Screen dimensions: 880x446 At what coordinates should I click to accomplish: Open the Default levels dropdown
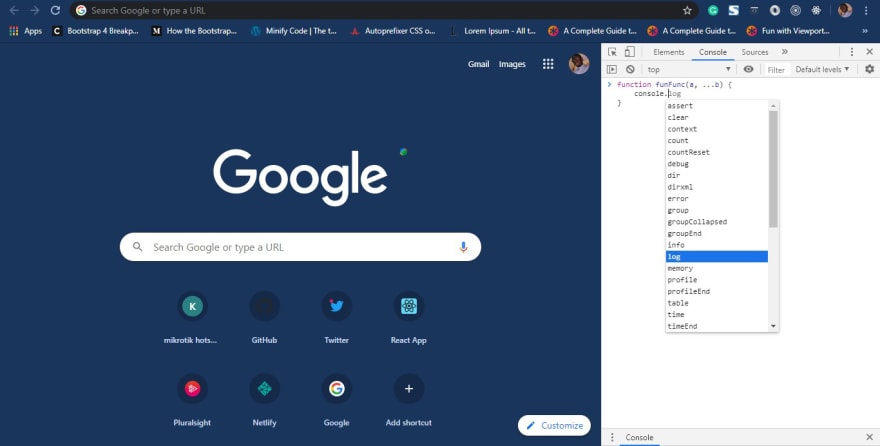(x=822, y=69)
